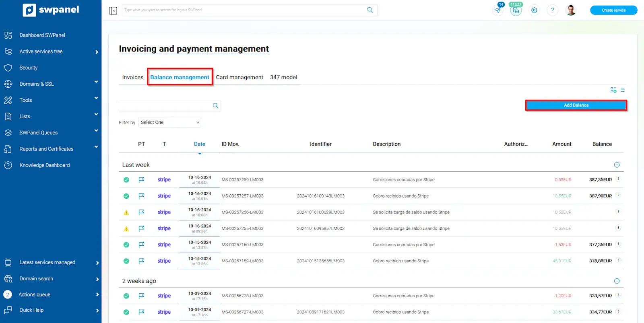Screen dimensions: 644x323
Task: Switch to Invoices tab
Action: pos(133,77)
